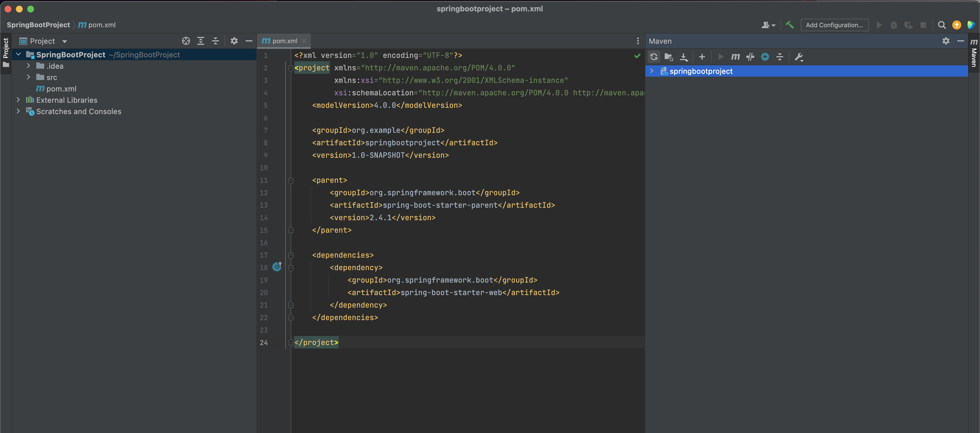Click line number 24 in gutter

click(264, 342)
